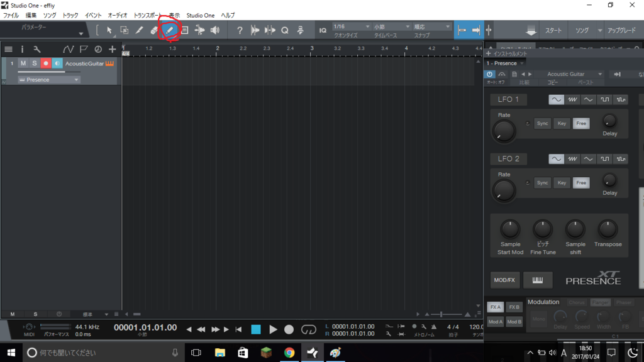Toggle LFO 1 Sync button
This screenshot has height=362, width=644.
pos(542,124)
